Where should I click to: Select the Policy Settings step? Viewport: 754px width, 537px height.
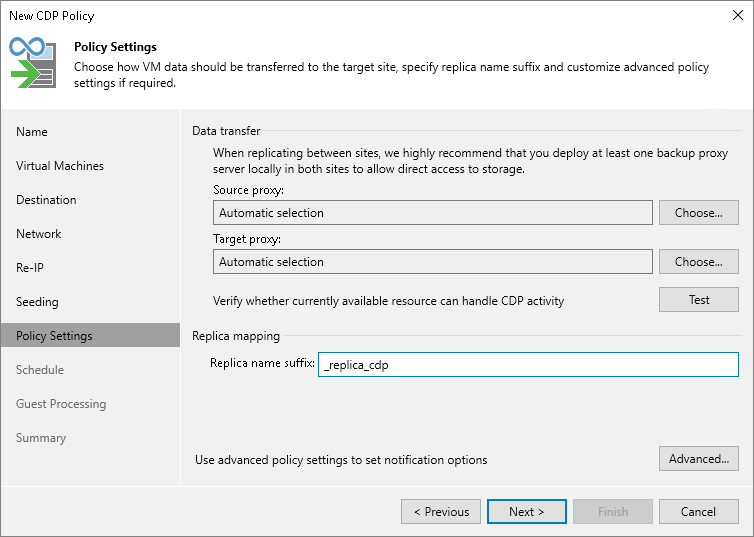point(90,335)
